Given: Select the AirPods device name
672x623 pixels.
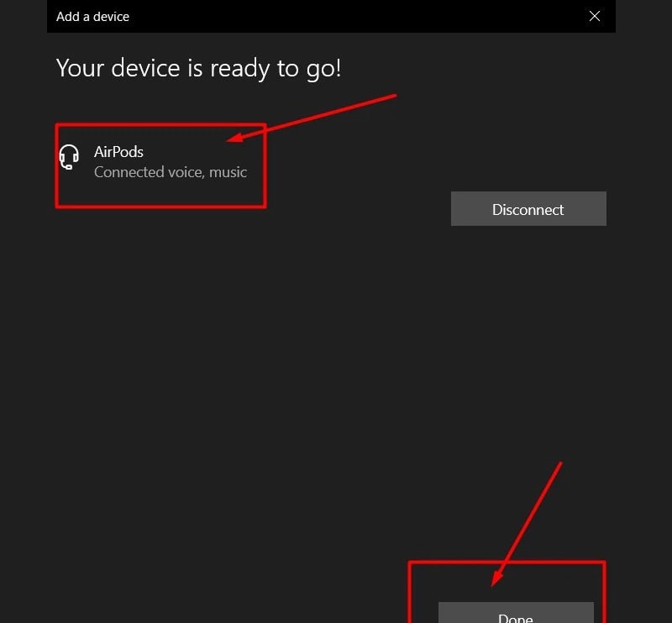Looking at the screenshot, I should click(118, 152).
